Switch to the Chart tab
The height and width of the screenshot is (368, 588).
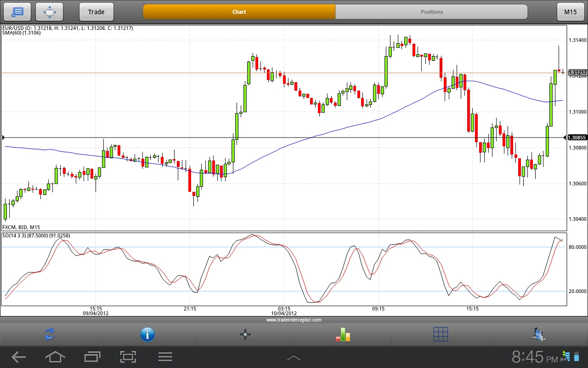tap(239, 12)
